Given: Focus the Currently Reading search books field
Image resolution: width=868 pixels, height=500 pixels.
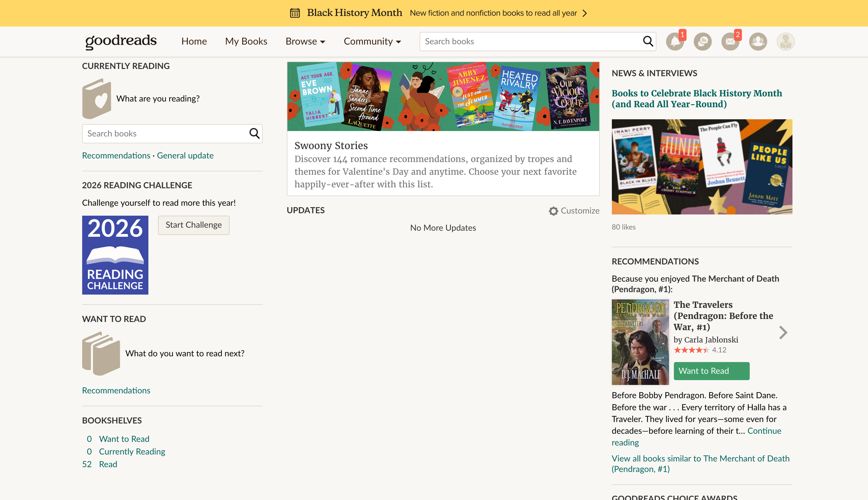Looking at the screenshot, I should 165,133.
